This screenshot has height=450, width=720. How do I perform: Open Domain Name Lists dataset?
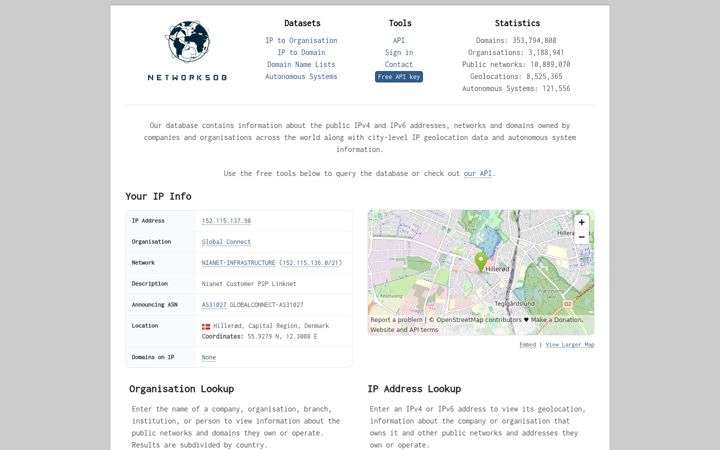301,64
